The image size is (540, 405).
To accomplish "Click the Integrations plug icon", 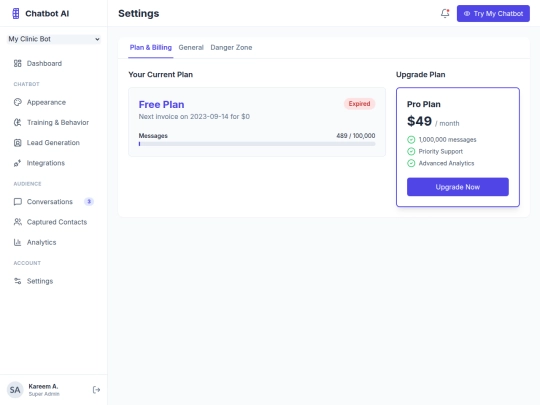I will 18,163.
